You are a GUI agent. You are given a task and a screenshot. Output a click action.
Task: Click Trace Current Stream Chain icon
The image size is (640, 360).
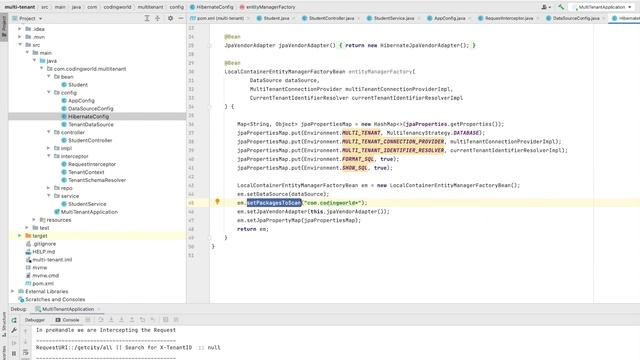[176, 320]
